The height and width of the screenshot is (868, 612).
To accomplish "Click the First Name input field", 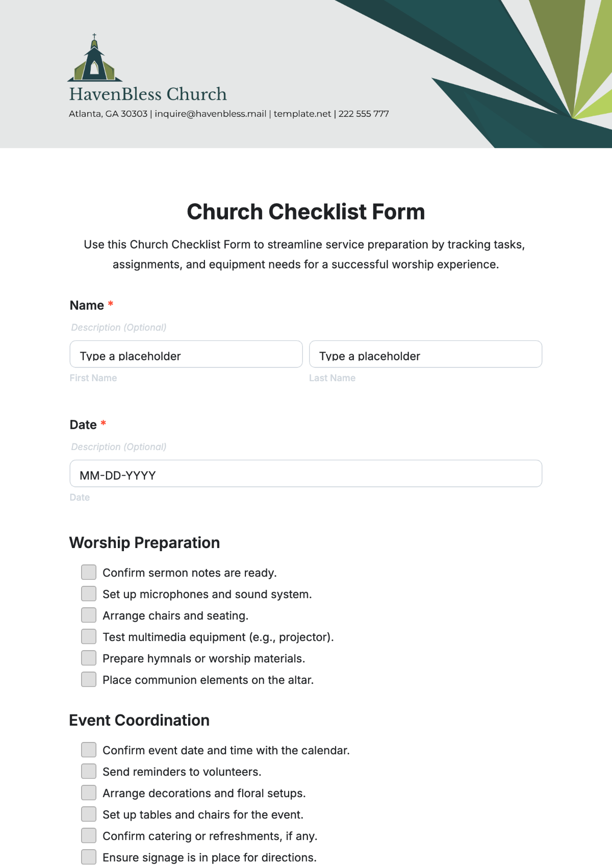I will click(x=186, y=355).
